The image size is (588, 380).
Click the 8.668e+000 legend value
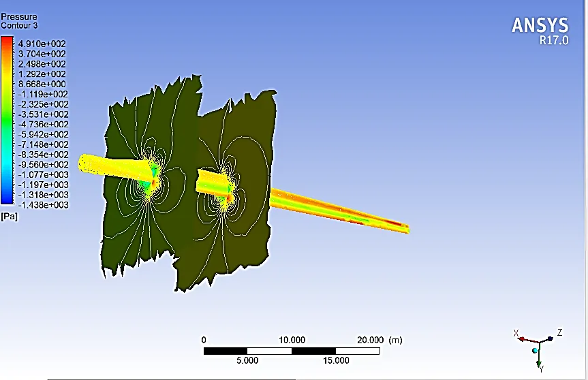[x=42, y=84]
